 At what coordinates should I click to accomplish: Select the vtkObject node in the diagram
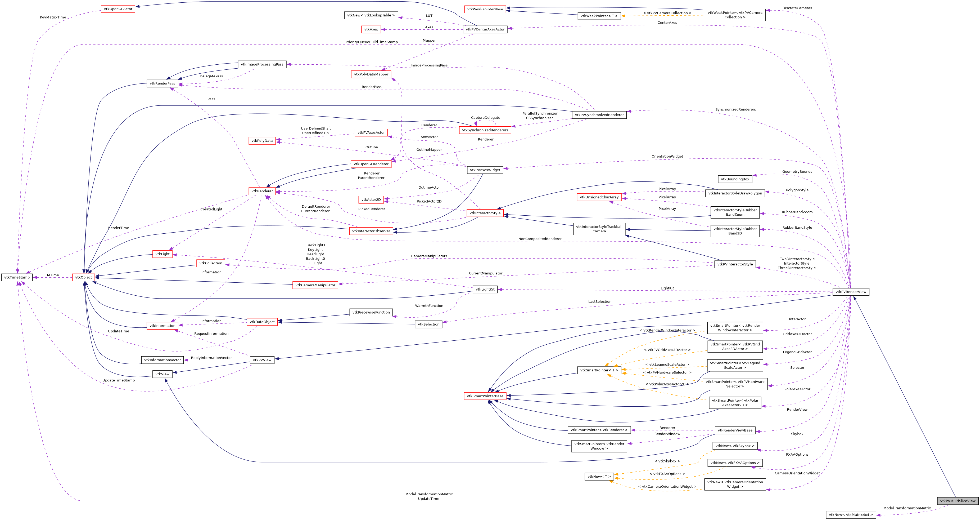coord(84,277)
